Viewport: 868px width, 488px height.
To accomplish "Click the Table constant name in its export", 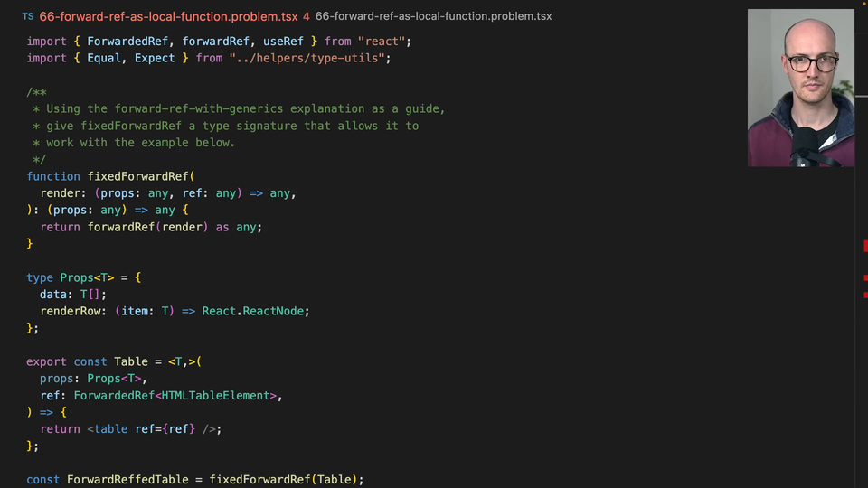I will [x=130, y=361].
